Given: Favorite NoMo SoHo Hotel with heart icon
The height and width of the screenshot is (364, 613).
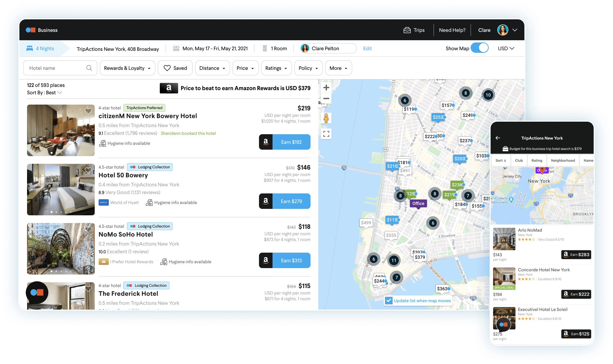Looking at the screenshot, I should pos(88,229).
